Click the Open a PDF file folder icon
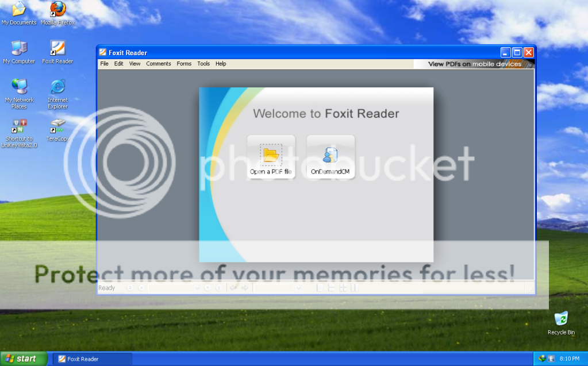The image size is (588, 366). pyautogui.click(x=271, y=155)
